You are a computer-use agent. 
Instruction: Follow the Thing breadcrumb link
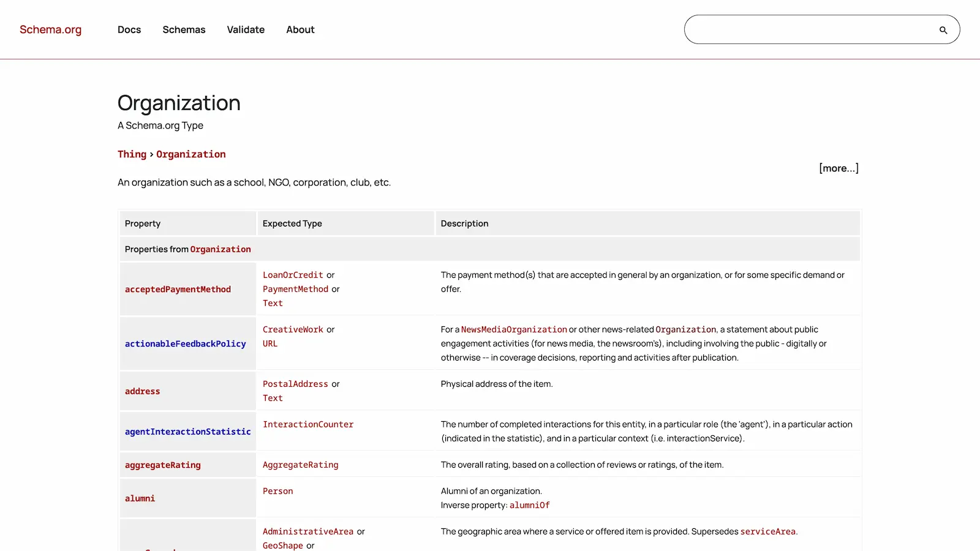click(132, 154)
